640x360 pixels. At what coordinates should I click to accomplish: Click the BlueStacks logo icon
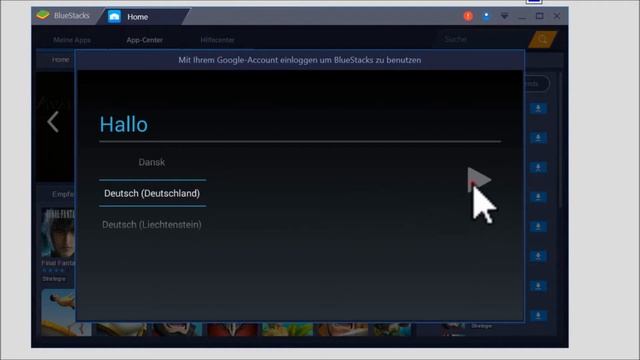pos(42,16)
